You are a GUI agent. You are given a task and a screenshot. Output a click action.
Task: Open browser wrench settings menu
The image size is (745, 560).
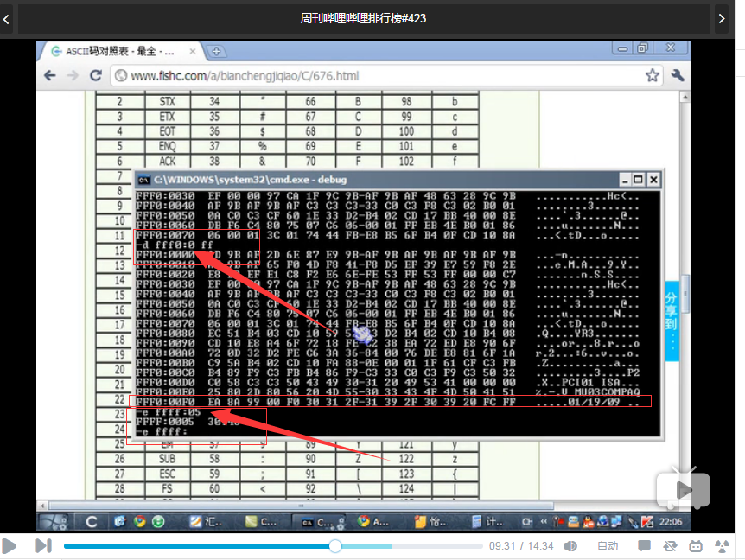[x=678, y=75]
